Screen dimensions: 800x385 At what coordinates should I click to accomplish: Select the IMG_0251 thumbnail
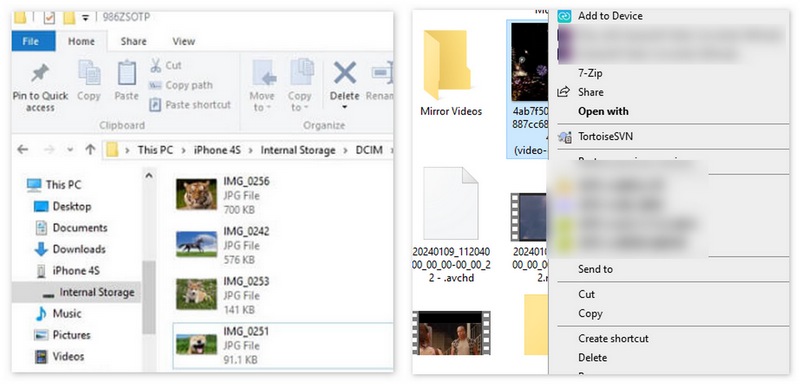tap(196, 344)
